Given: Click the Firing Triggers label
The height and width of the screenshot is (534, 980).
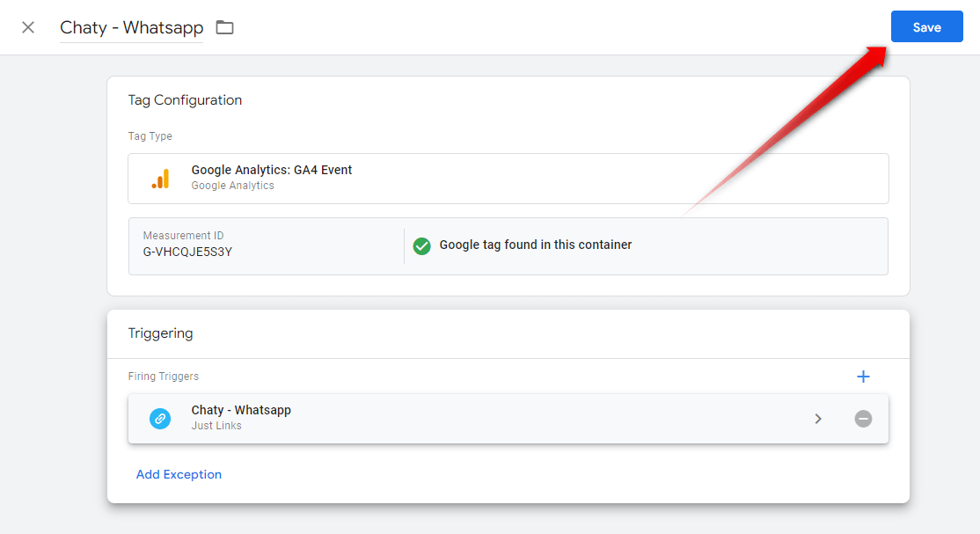Looking at the screenshot, I should [163, 377].
